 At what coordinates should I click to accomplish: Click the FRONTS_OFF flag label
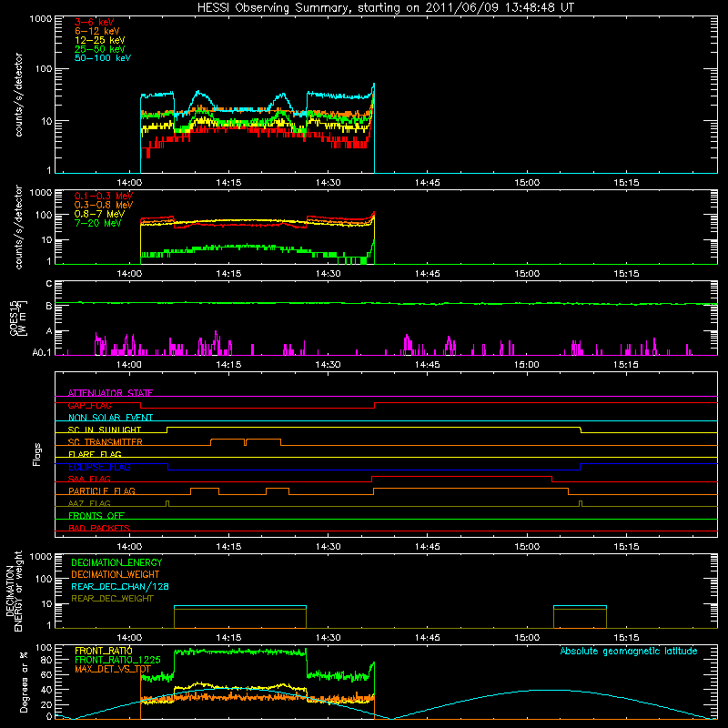pyautogui.click(x=96, y=515)
